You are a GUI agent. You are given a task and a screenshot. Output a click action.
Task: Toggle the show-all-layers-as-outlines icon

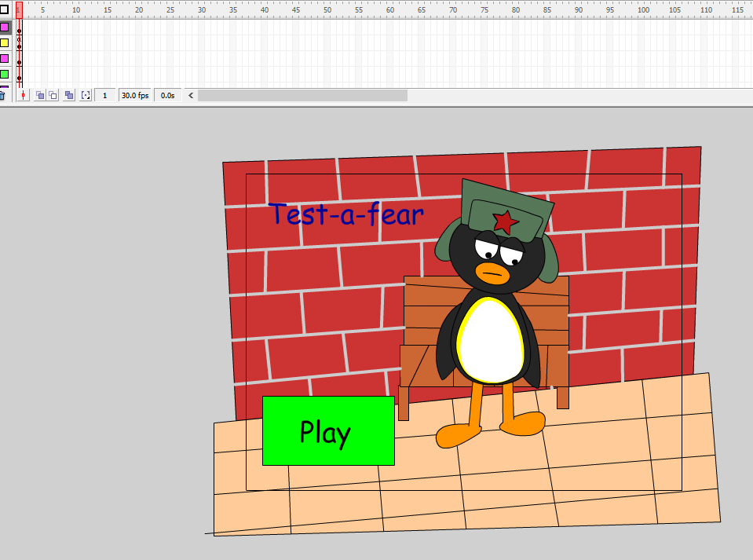(x=4, y=9)
